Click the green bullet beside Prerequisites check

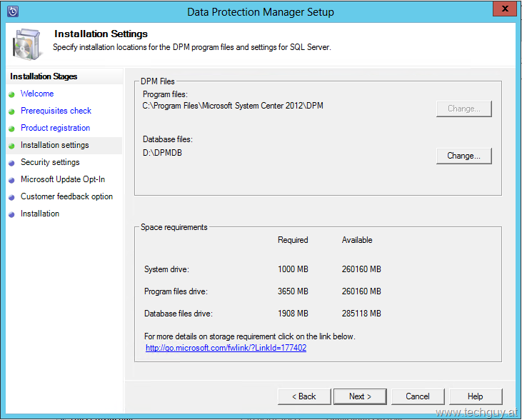click(11, 111)
